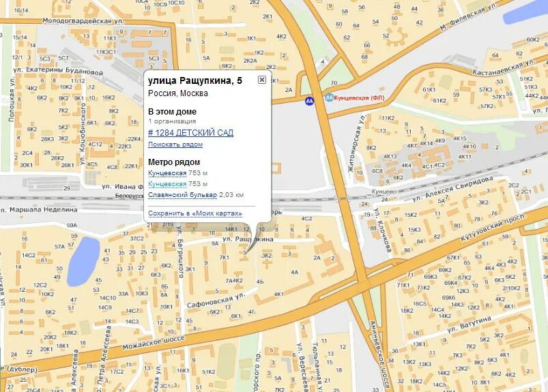This screenshot has width=548, height=392.
Task: Click the М. Филевская ул. street label
Action: [x=467, y=17]
